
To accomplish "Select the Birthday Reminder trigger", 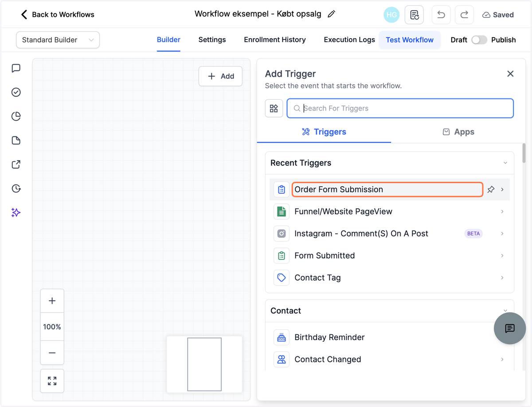I will (x=390, y=337).
